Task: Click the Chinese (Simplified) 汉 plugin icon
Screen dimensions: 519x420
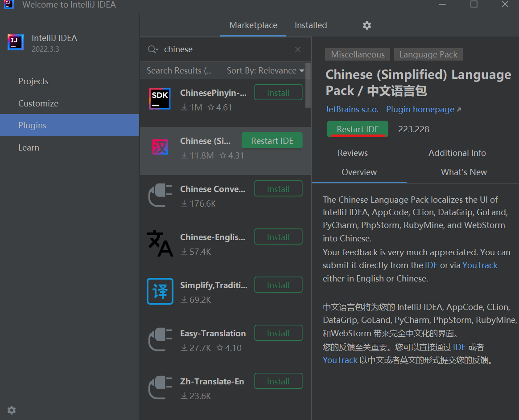Action: coord(160,147)
